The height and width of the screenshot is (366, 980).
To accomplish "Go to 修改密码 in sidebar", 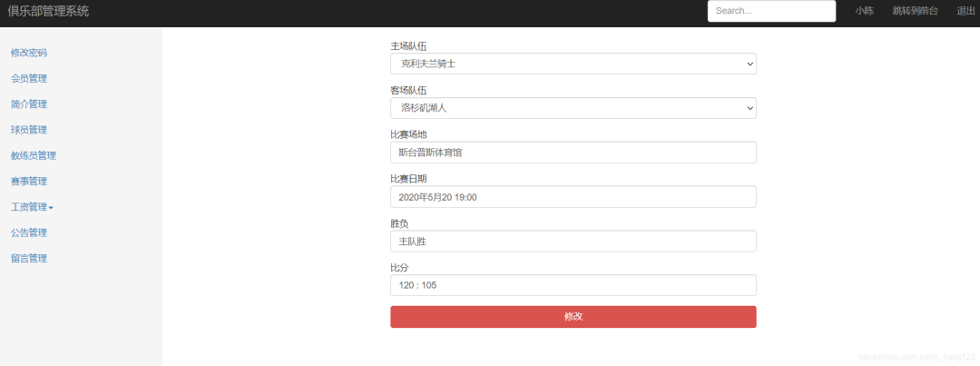I will point(29,54).
